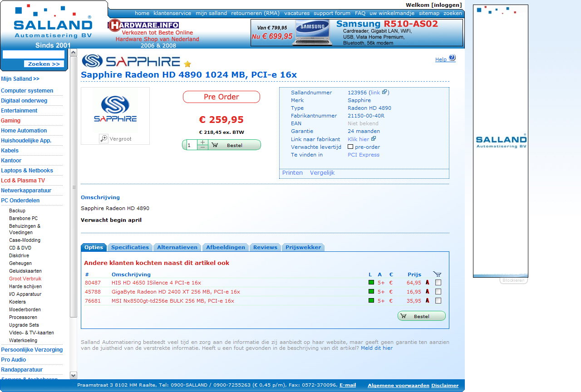Click the Vergelijk link
Viewport: 581px width, 392px height.
coord(322,173)
